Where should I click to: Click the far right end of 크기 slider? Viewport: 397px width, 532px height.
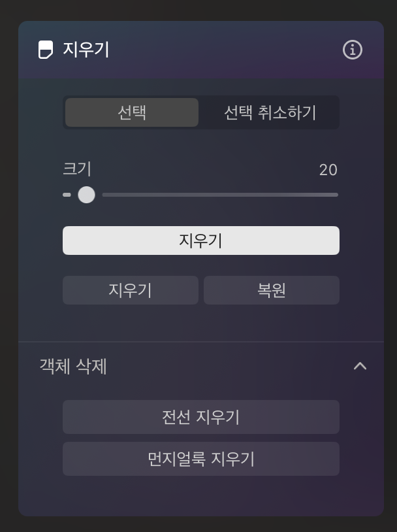[336, 195]
